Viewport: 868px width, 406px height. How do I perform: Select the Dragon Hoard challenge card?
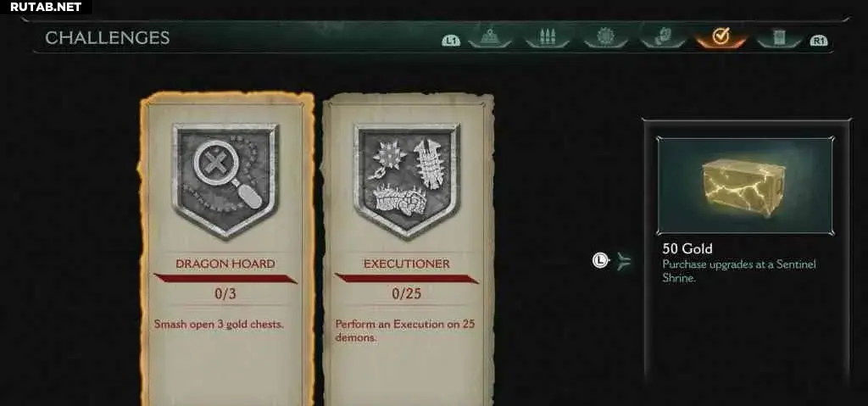225,249
